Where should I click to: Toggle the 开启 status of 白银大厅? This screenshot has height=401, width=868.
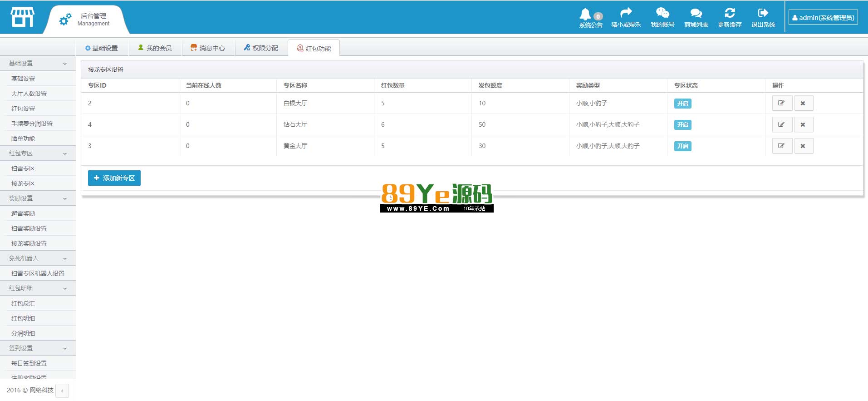[x=682, y=104]
